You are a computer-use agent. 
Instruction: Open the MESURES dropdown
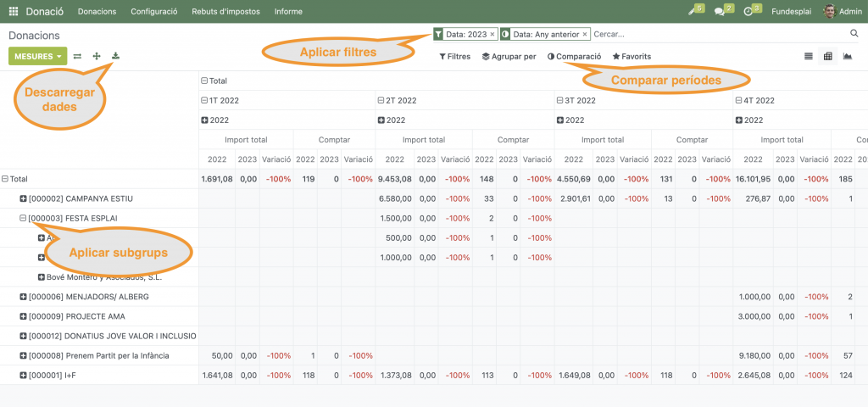coord(37,57)
